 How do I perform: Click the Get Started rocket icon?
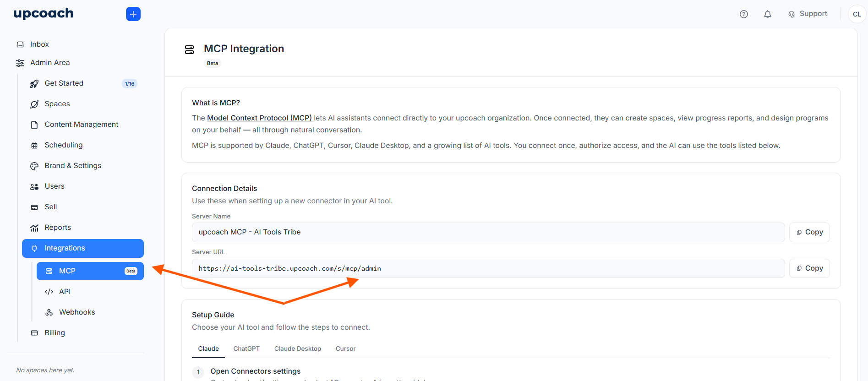[34, 83]
